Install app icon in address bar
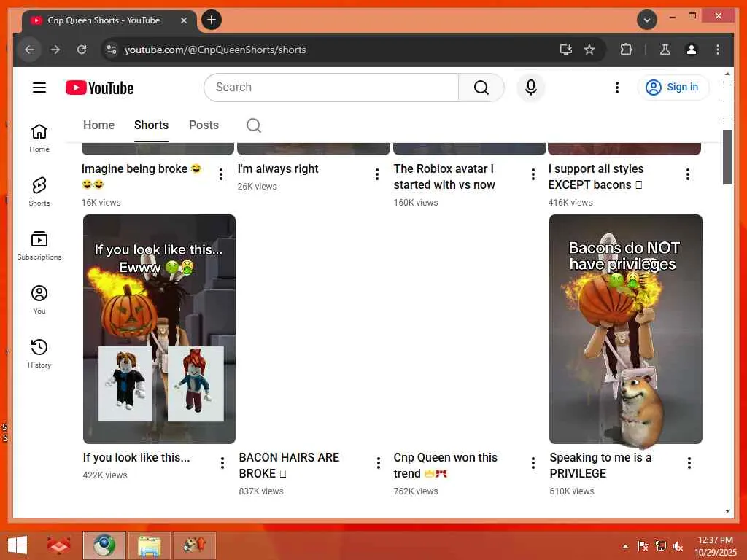 coord(565,50)
